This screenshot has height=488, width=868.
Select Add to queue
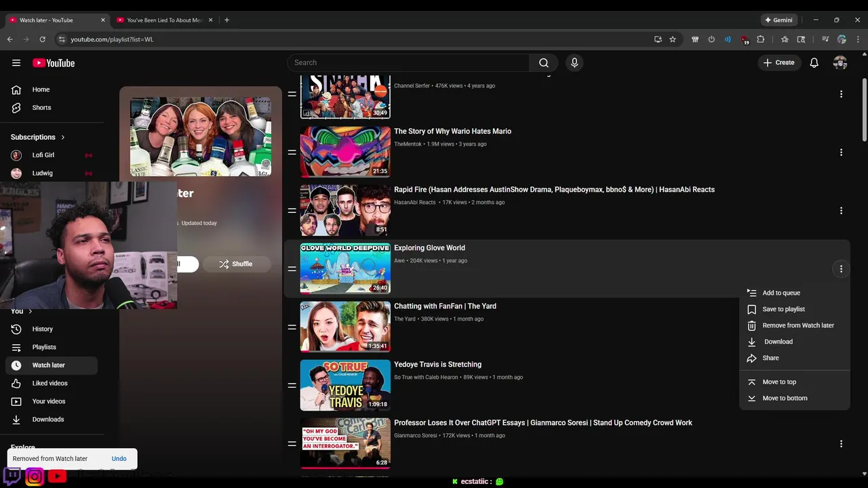pyautogui.click(x=794, y=293)
